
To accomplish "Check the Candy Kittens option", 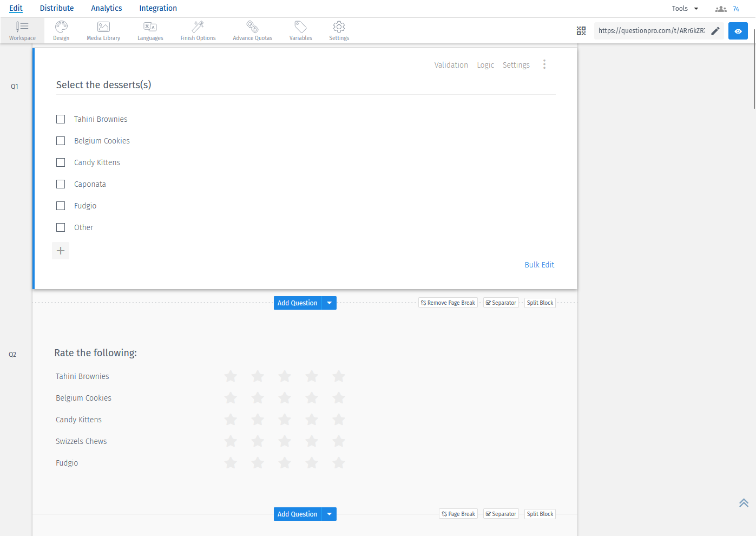I will 60,162.
